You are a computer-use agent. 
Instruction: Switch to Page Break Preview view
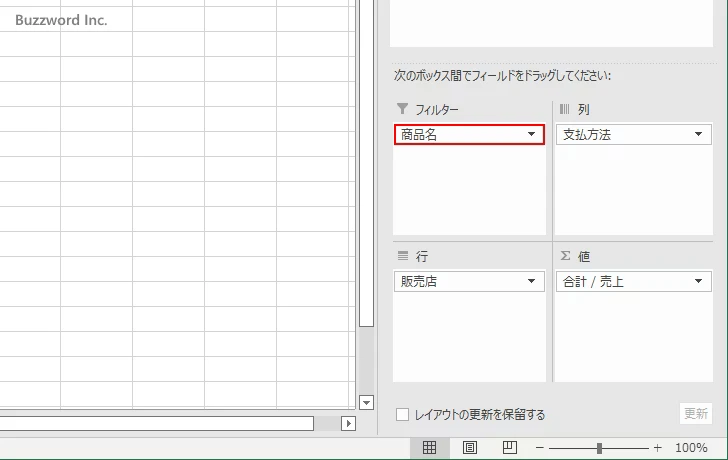(x=509, y=447)
